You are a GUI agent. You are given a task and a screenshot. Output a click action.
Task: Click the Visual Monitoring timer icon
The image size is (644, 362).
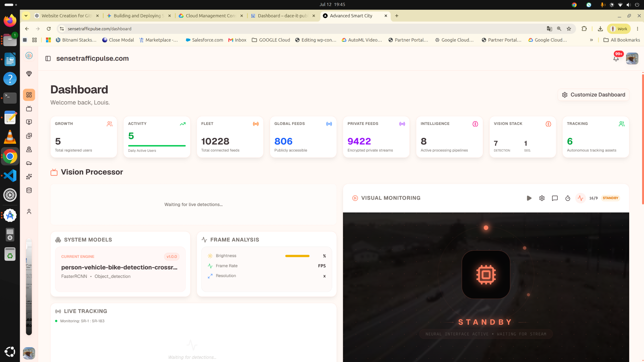(568, 198)
